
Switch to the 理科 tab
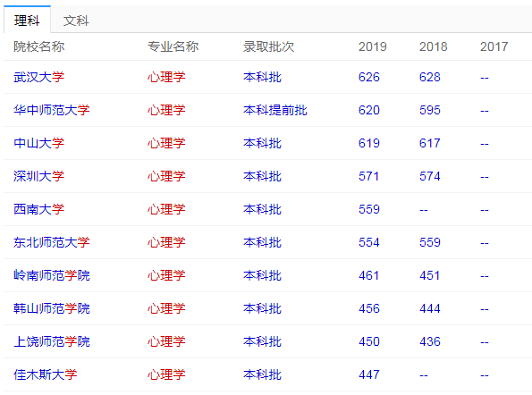tap(27, 20)
